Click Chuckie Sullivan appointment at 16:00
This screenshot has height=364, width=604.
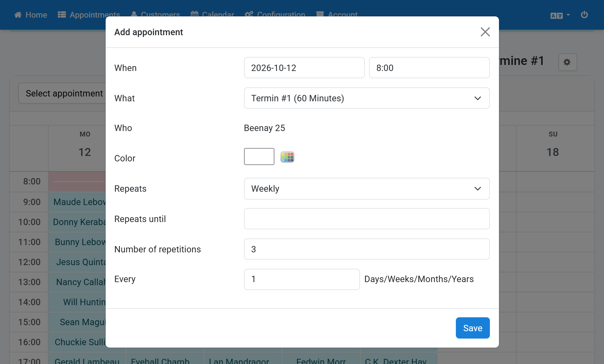(x=77, y=342)
